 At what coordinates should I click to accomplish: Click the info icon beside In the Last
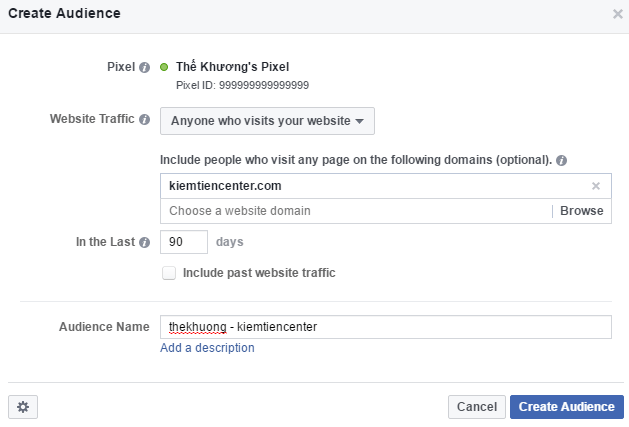145,242
